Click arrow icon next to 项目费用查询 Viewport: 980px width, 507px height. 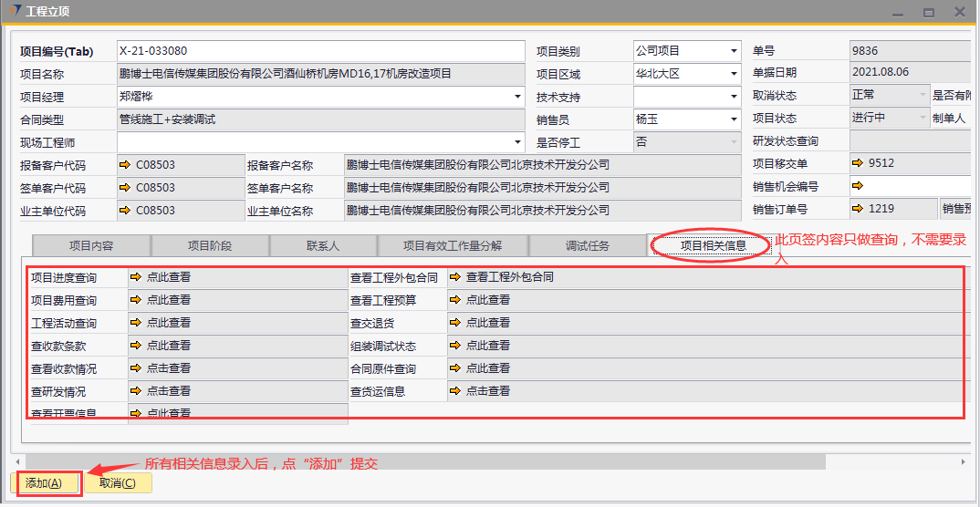point(136,300)
